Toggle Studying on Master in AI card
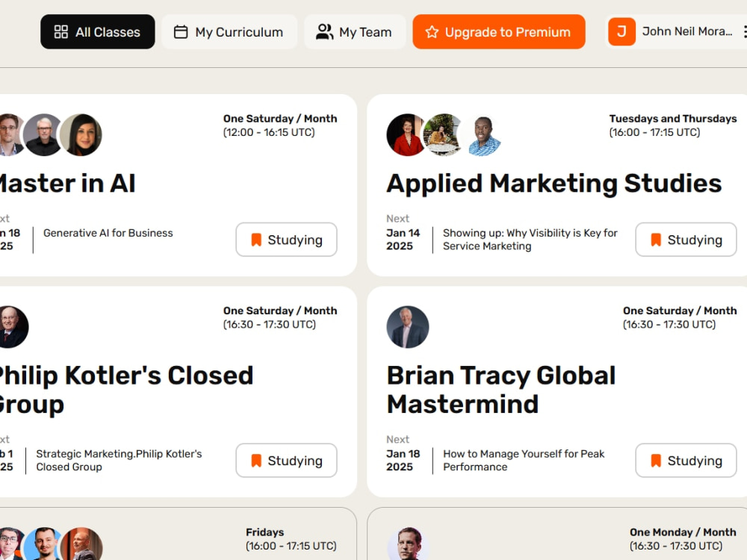 286,240
